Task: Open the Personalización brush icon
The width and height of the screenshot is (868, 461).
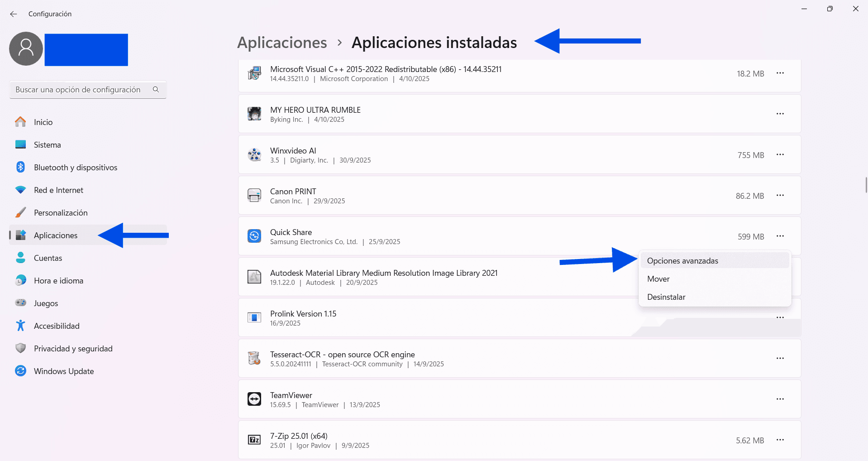Action: [20, 212]
